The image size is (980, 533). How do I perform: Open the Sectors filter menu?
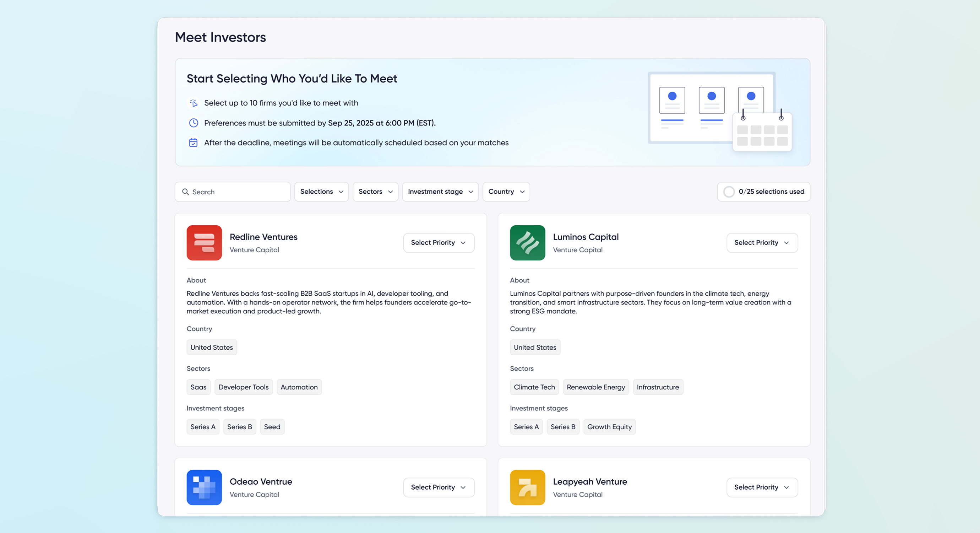click(x=375, y=192)
